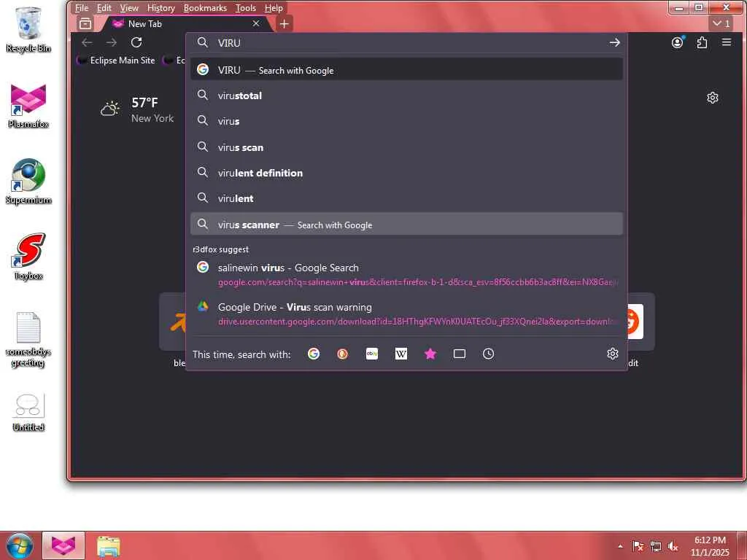Click the weather icon for New York
Screen dimensions: 747x560
pyautogui.click(x=110, y=109)
